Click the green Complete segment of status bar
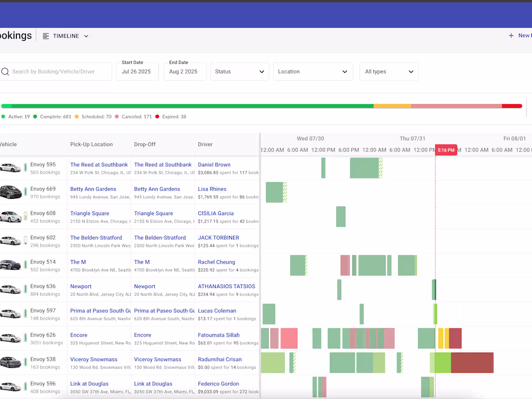 pyautogui.click(x=192, y=106)
